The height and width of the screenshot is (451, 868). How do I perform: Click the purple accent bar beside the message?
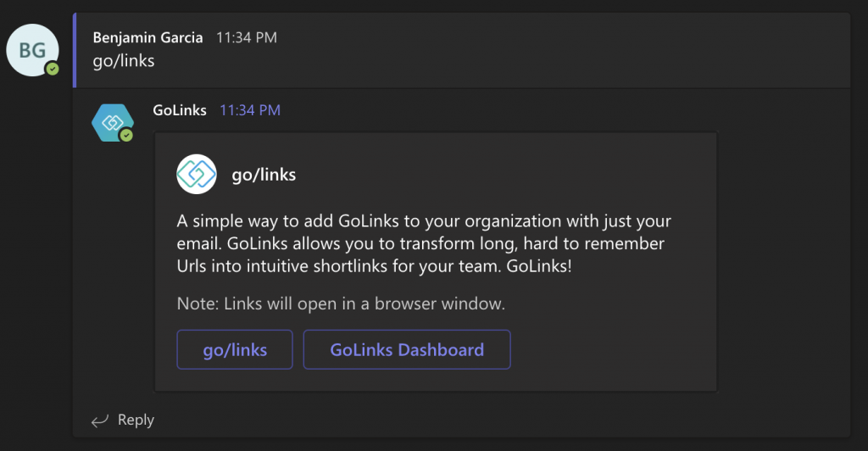point(75,50)
